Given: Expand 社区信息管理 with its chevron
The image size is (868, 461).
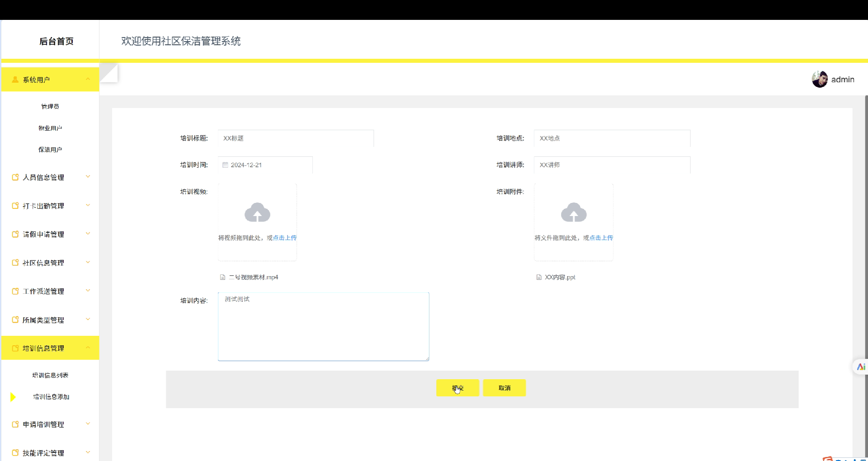Looking at the screenshot, I should tap(88, 262).
